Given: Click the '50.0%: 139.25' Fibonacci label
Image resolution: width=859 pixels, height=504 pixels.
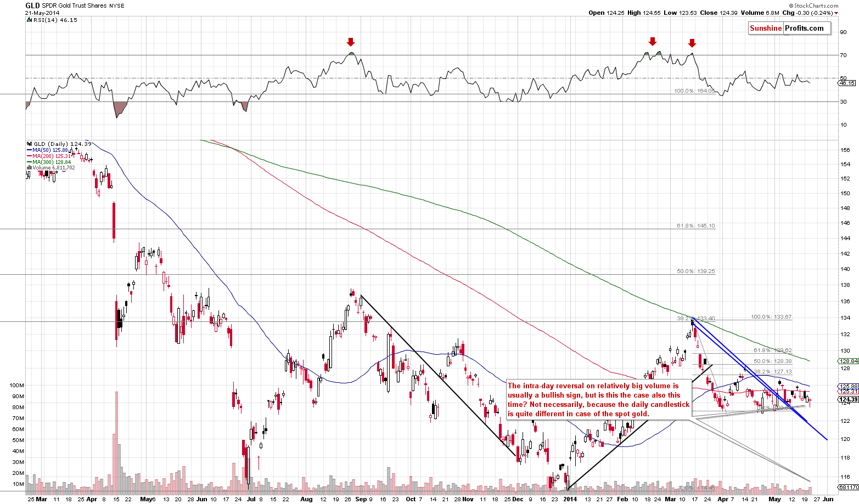Looking at the screenshot, I should (696, 271).
